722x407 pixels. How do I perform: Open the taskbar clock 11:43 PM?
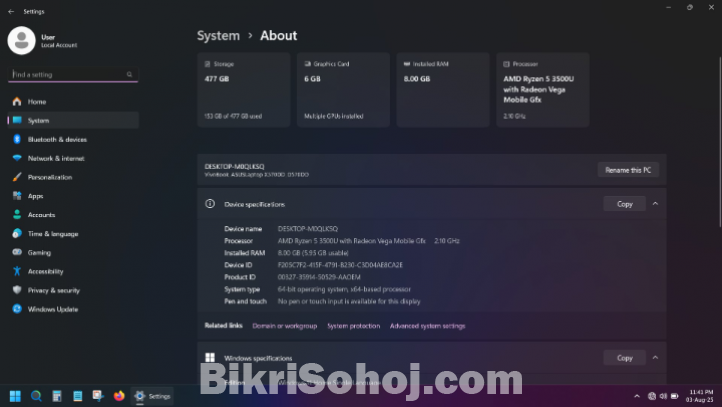[x=700, y=396]
